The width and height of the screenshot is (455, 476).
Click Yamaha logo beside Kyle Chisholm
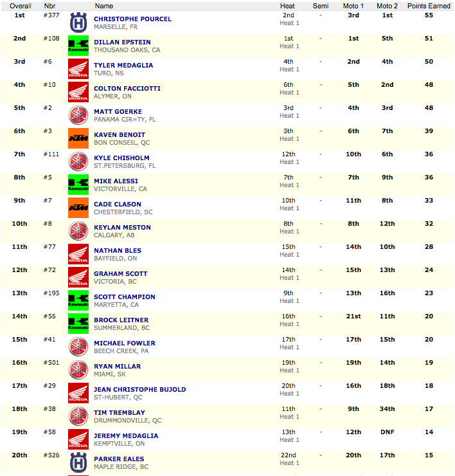click(x=78, y=161)
